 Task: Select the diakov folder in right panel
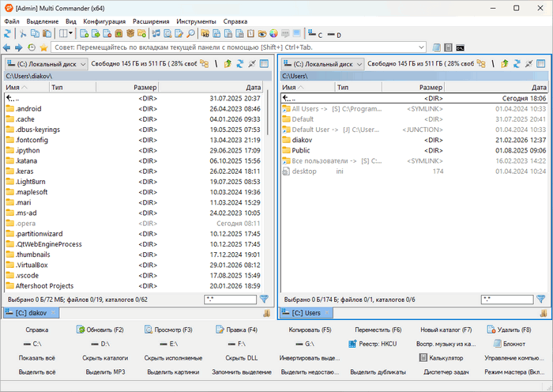(x=414, y=140)
